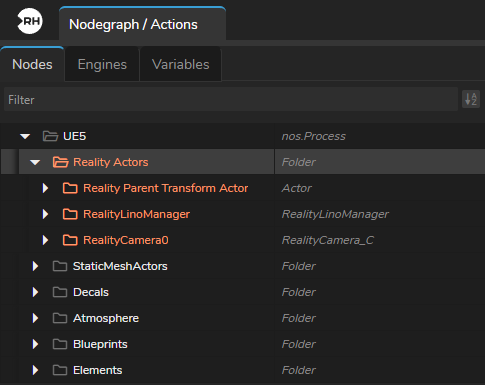Select the Blueprints label
Image resolution: width=485 pixels, height=385 pixels.
tap(100, 344)
